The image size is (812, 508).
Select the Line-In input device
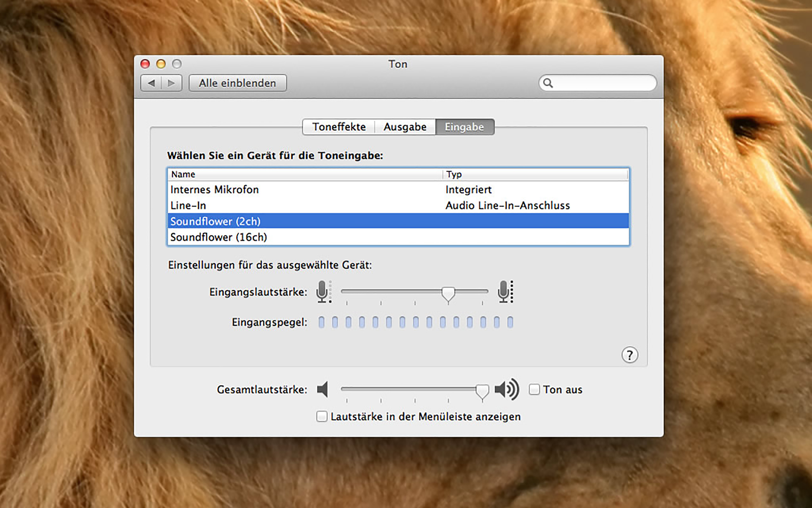click(x=398, y=205)
